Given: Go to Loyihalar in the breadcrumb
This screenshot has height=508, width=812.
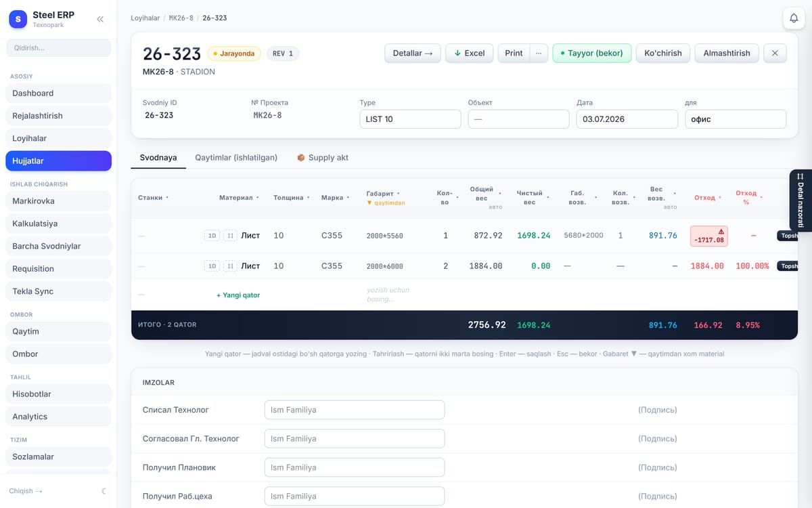Looking at the screenshot, I should tap(145, 18).
